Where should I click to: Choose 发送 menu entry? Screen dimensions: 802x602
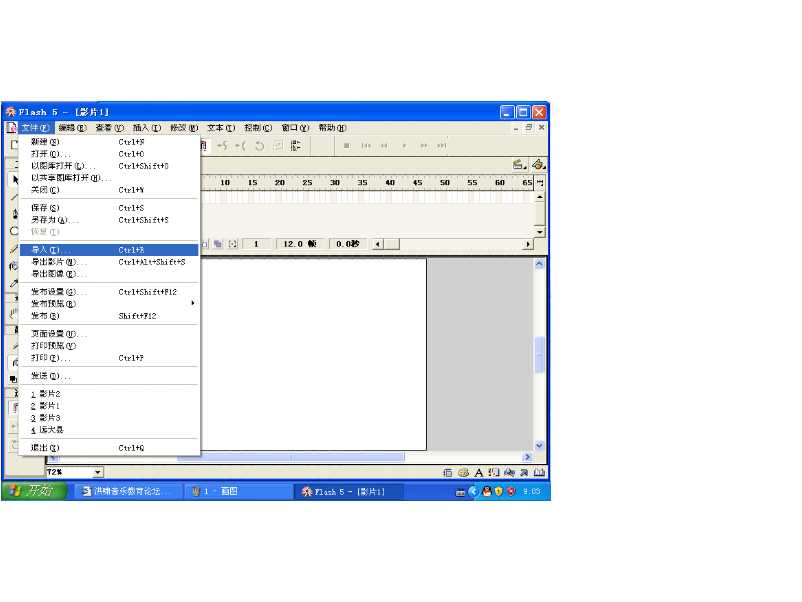pos(109,376)
